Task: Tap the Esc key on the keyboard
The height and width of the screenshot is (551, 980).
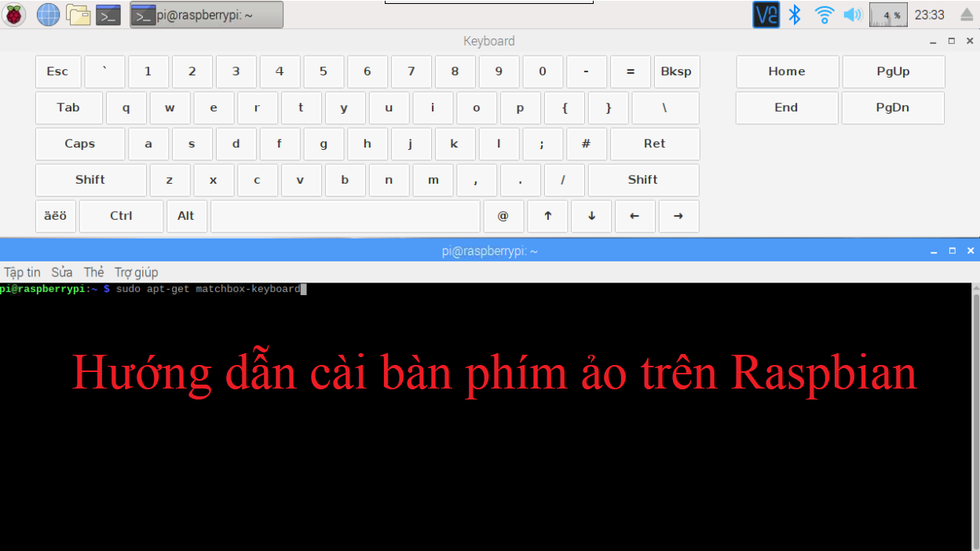Action: coord(57,71)
